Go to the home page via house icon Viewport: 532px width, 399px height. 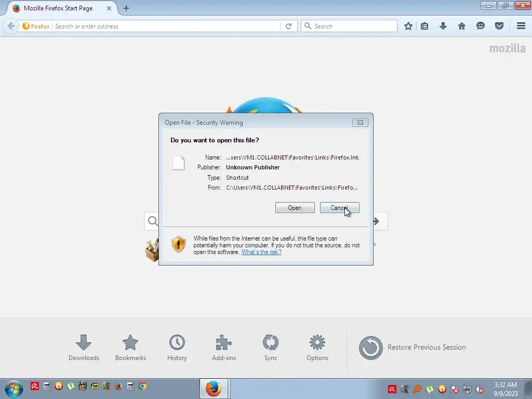[x=462, y=26]
